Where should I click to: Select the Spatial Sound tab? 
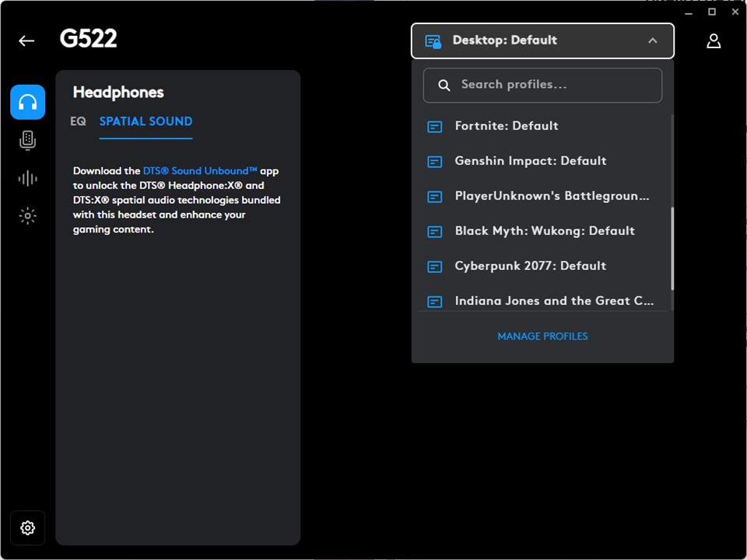[x=146, y=121]
